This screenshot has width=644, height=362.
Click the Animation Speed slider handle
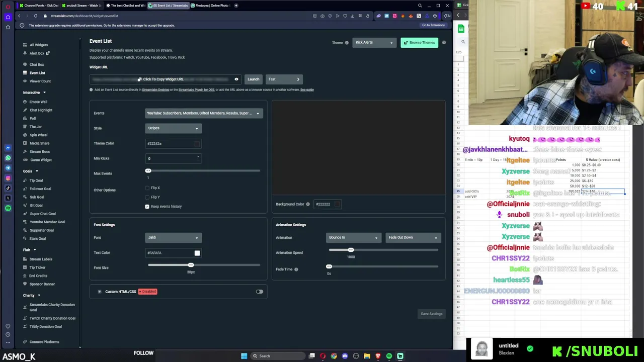pyautogui.click(x=351, y=250)
